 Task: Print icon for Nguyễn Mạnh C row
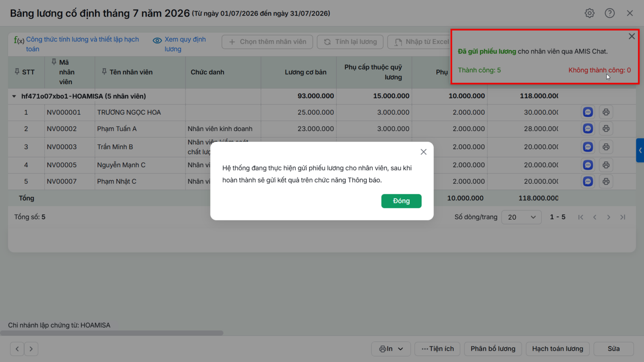coord(606,165)
